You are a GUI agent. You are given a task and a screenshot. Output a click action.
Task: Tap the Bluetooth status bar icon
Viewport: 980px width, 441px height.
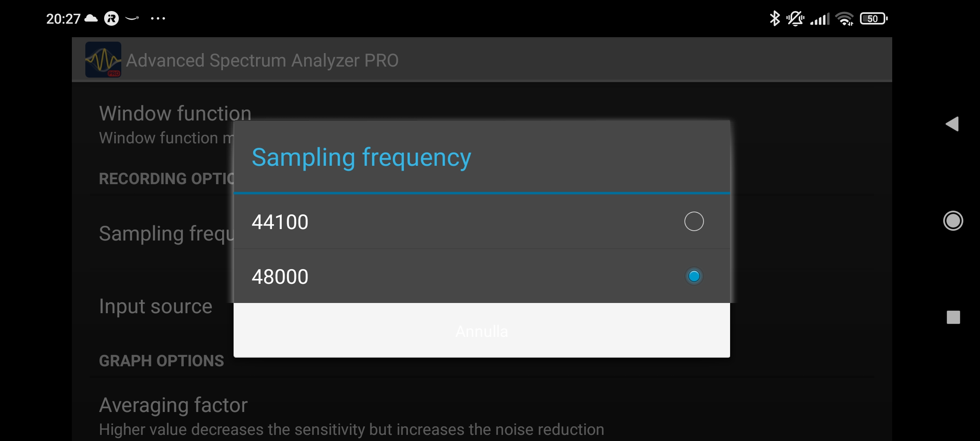(774, 18)
